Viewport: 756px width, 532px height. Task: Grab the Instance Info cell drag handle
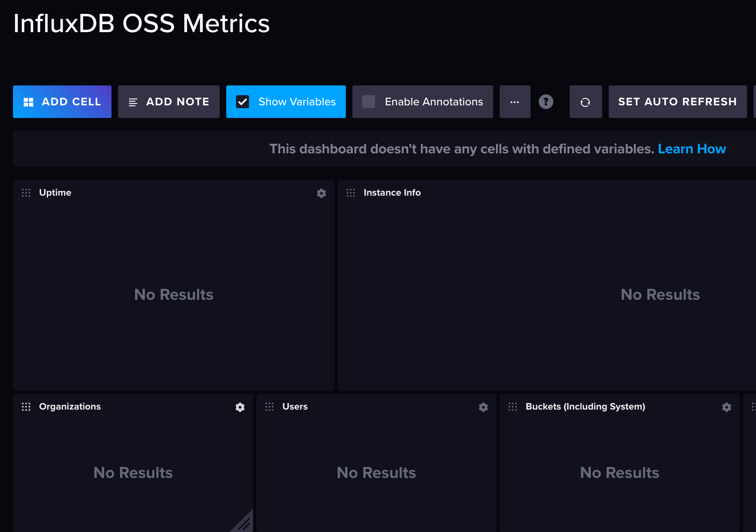point(351,193)
